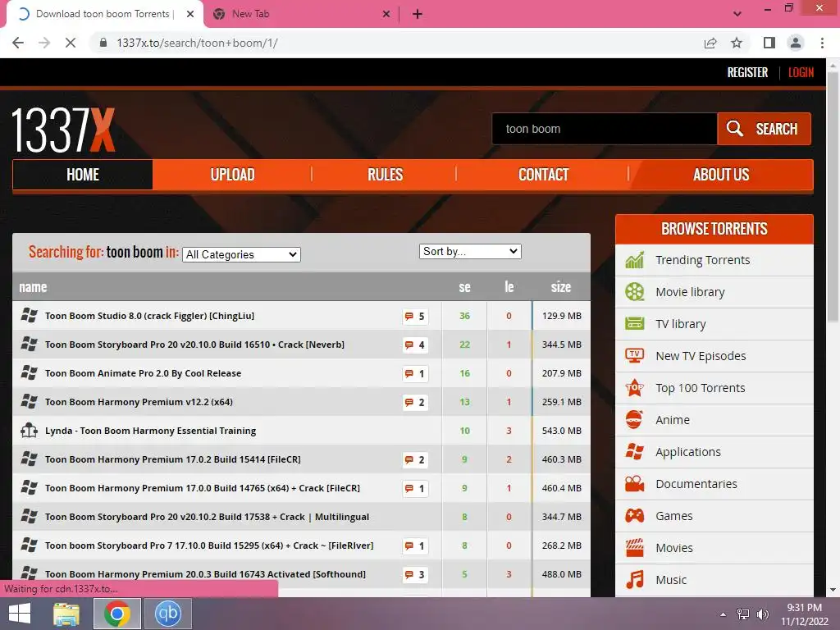Open the UPLOAD nav item
The image size is (840, 630).
click(232, 175)
